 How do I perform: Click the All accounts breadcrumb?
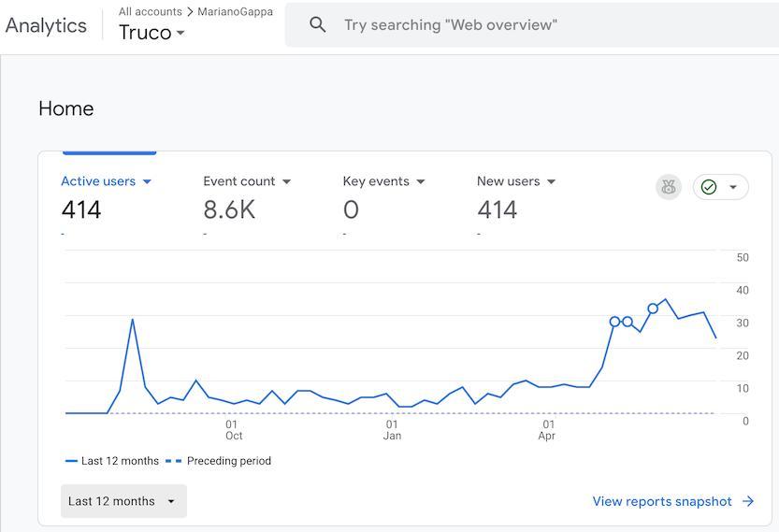pos(150,11)
